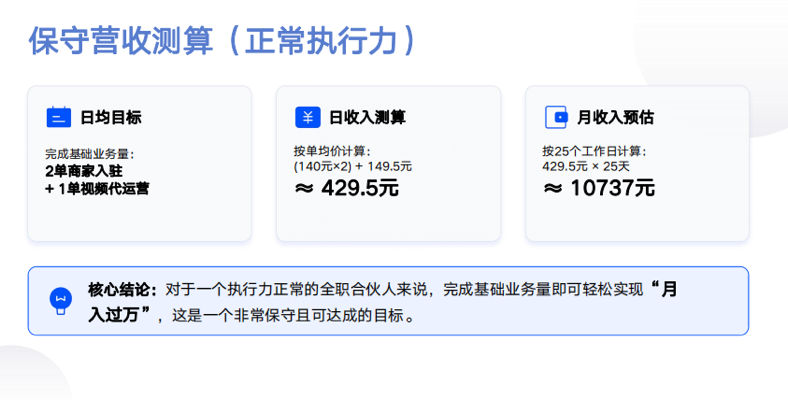Click the wallet icon beside 月收入预估
Viewport: 788px width, 400px height.
[556, 117]
